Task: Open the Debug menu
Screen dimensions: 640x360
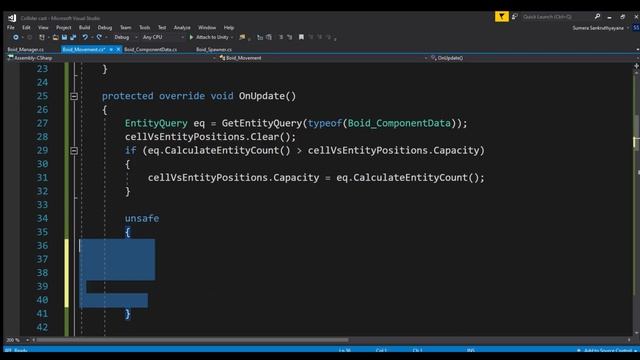Action: point(105,28)
